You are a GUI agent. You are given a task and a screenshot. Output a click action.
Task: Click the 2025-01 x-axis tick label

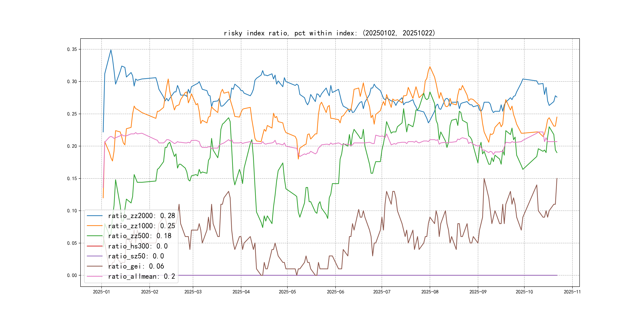[x=101, y=292]
